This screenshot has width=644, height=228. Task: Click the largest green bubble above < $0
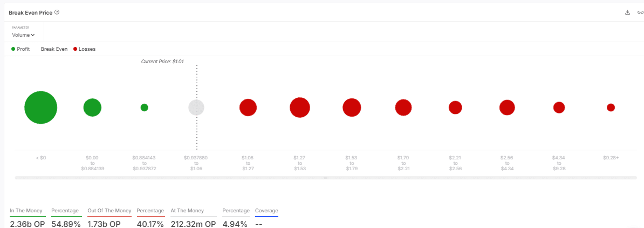40,108
